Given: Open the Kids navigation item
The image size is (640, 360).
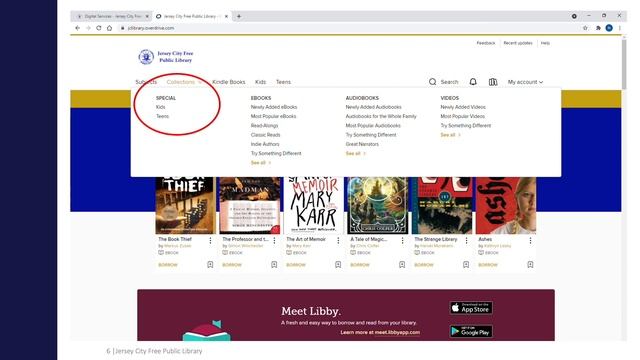Looking at the screenshot, I should tap(260, 82).
